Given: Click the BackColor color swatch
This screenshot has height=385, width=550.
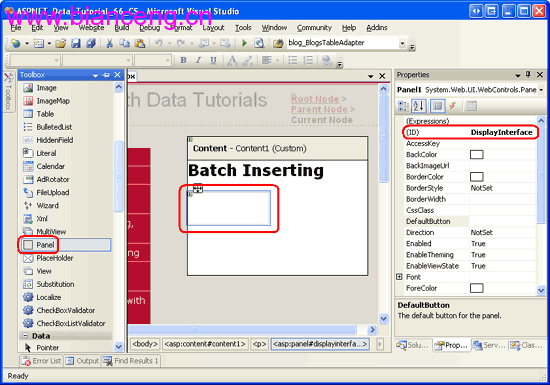Looking at the screenshot, I should pyautogui.click(x=476, y=155).
